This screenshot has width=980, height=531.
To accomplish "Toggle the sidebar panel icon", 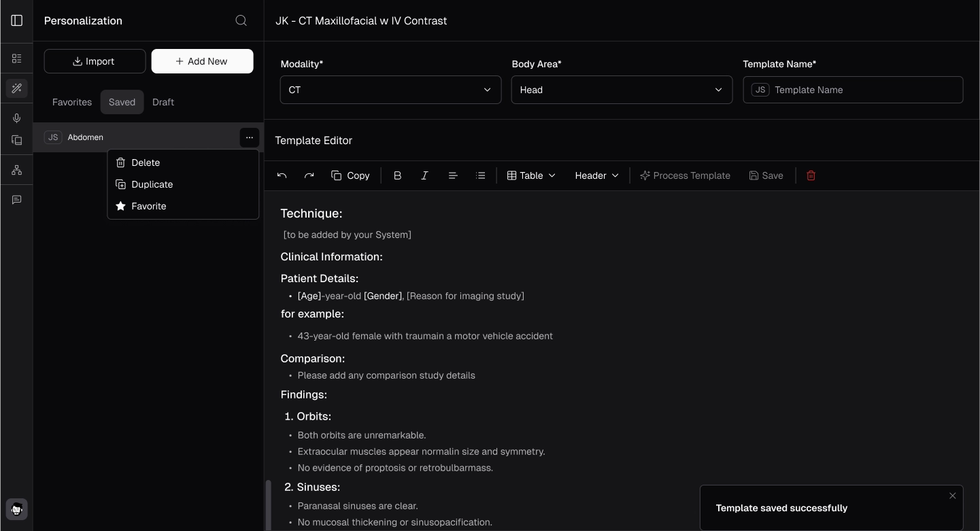I will tap(17, 20).
